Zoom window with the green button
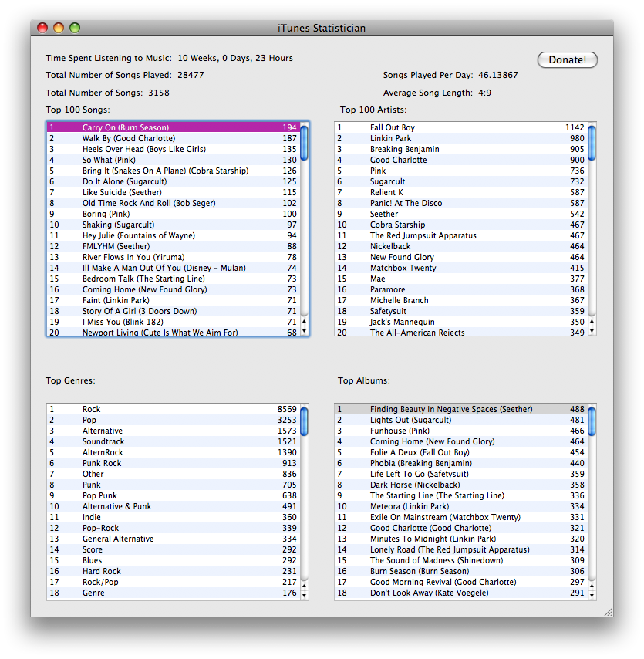This screenshot has width=644, height=659. point(75,28)
